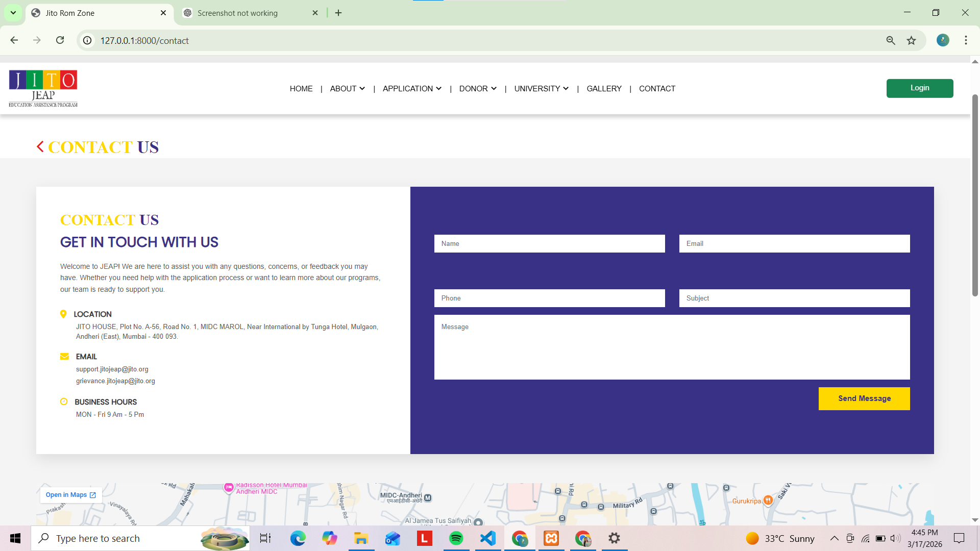Click the JITO JEAP logo
The width and height of the screenshot is (980, 551).
[x=43, y=88]
